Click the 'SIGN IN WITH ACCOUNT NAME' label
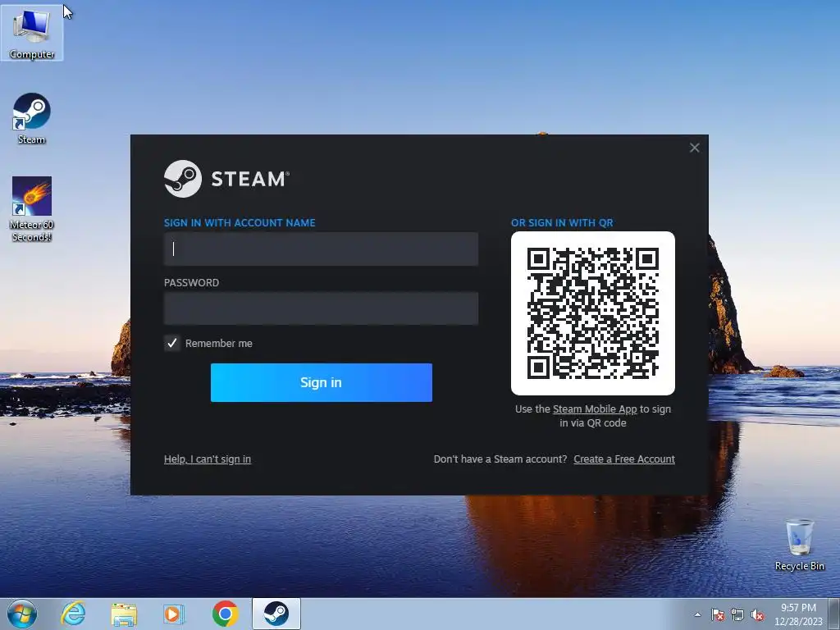 [240, 223]
